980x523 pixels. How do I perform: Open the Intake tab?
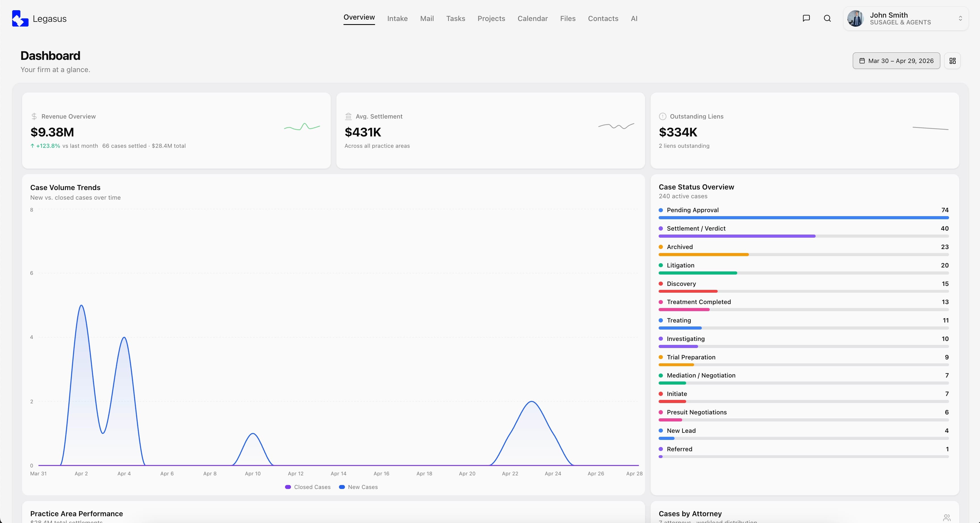(x=397, y=18)
